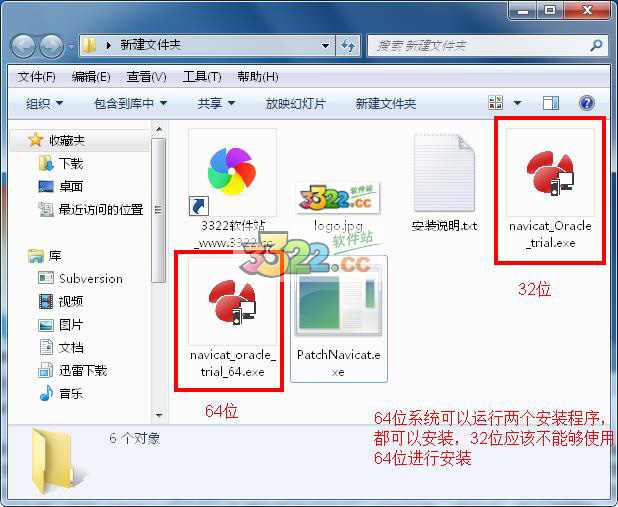The height and width of the screenshot is (507, 618).
Task: Select the navicat_oracle_trial_64.exe file icon
Action: (x=232, y=302)
